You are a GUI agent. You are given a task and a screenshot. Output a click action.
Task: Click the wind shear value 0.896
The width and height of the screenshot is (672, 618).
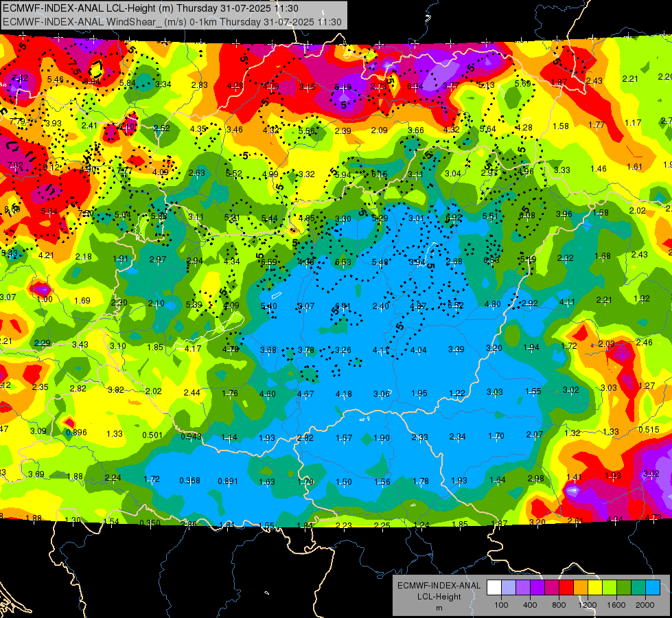click(x=76, y=433)
